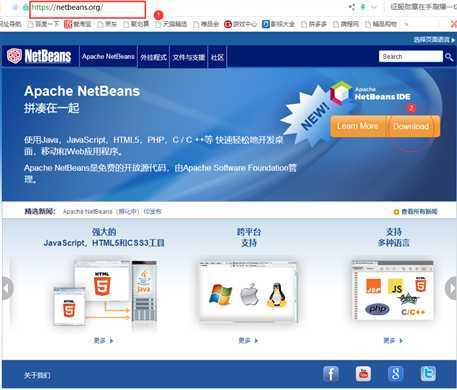The width and height of the screenshot is (457, 390).
Task: Open the page language selector
Action: tap(434, 40)
